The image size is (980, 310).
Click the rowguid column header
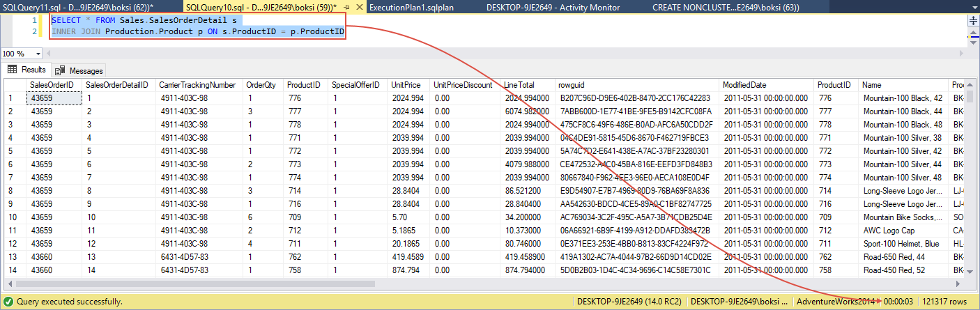click(x=637, y=85)
